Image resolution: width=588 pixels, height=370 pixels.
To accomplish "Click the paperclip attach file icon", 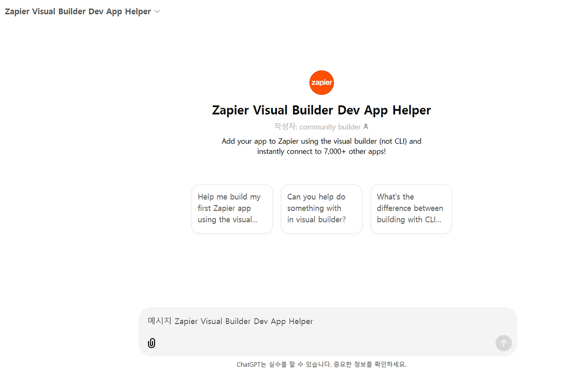I will [152, 343].
